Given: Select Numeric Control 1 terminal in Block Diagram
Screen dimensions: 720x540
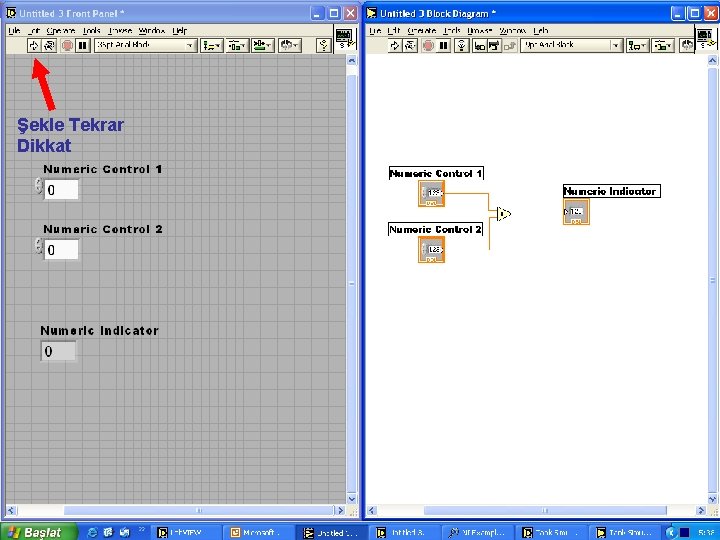Looking at the screenshot, I should click(x=431, y=193).
